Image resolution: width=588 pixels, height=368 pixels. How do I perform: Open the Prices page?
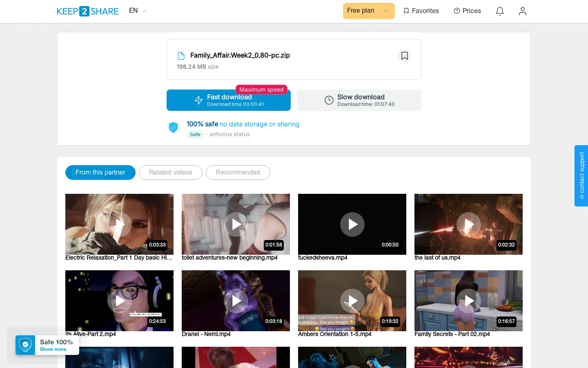tap(468, 11)
